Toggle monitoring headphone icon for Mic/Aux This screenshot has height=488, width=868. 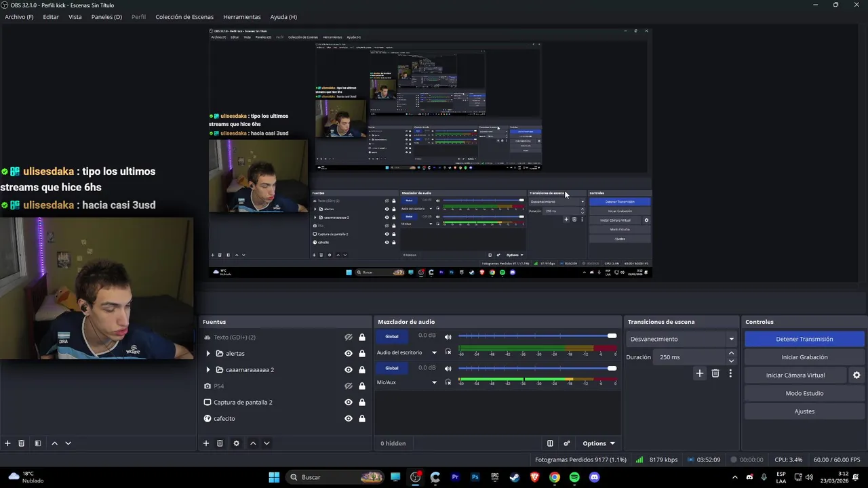pos(448,382)
